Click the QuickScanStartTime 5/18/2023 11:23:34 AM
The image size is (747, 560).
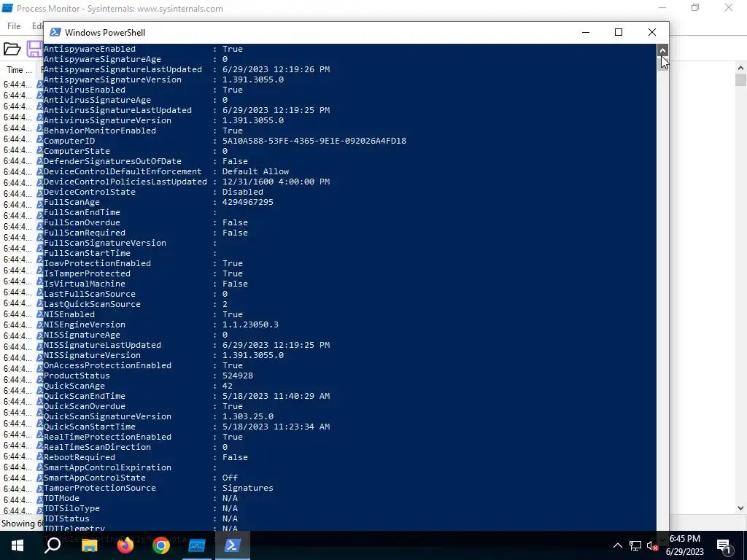tap(276, 427)
